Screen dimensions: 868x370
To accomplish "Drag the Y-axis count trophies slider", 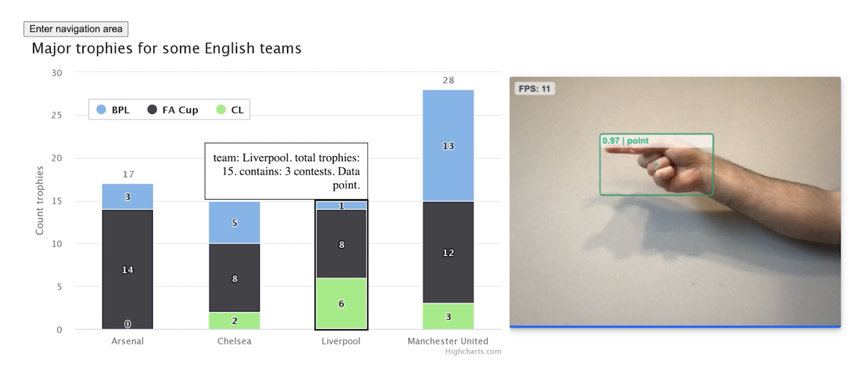I will 36,216.
